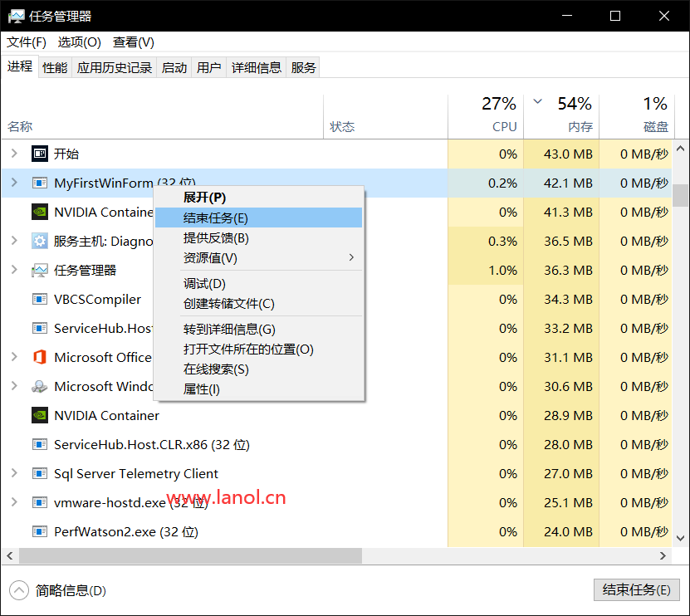Switch to the 启动 tab
690x616 pixels.
click(174, 67)
